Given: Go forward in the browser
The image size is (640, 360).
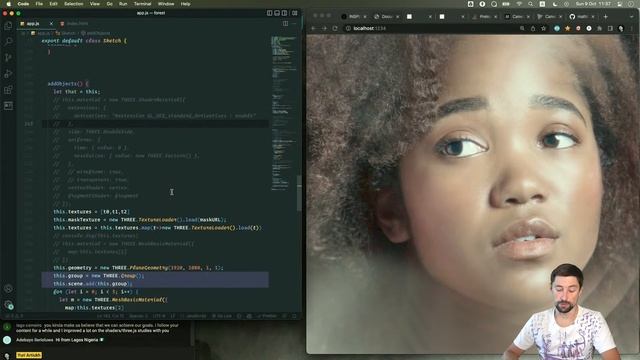Looking at the screenshot, I should (324, 28).
